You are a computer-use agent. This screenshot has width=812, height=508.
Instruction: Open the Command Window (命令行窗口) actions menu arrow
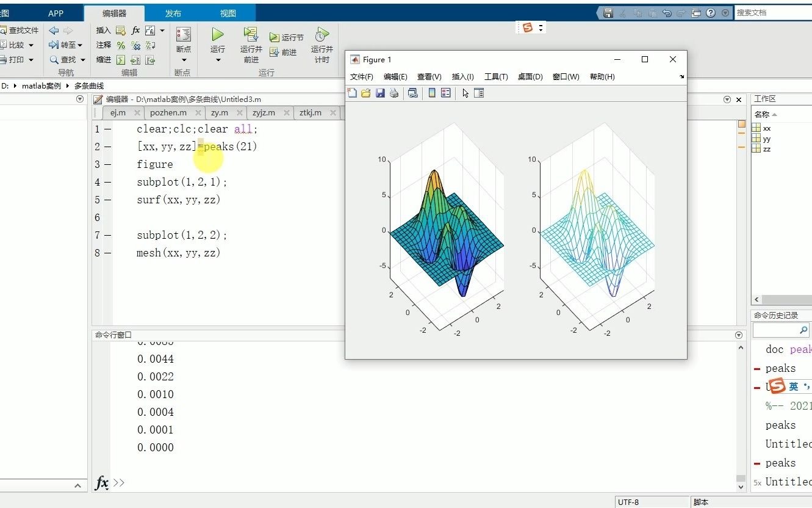point(739,335)
